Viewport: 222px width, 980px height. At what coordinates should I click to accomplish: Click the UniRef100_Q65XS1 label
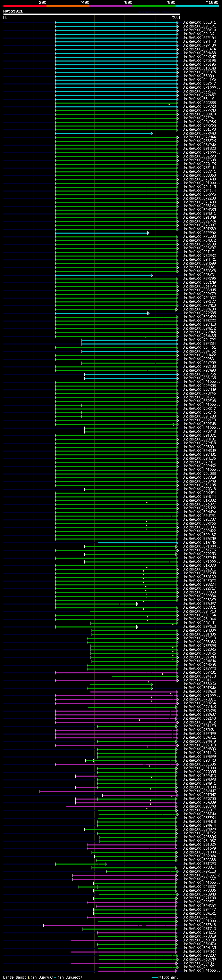pos(199,730)
